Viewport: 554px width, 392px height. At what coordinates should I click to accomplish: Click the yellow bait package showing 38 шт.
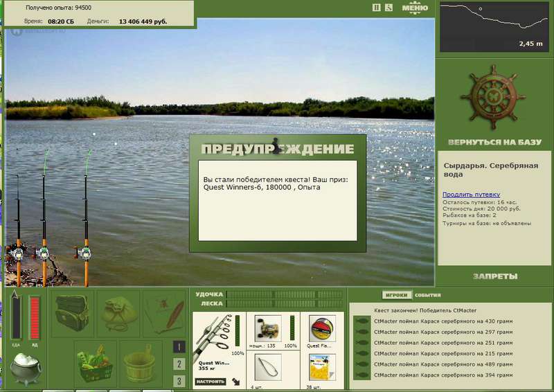click(x=322, y=368)
